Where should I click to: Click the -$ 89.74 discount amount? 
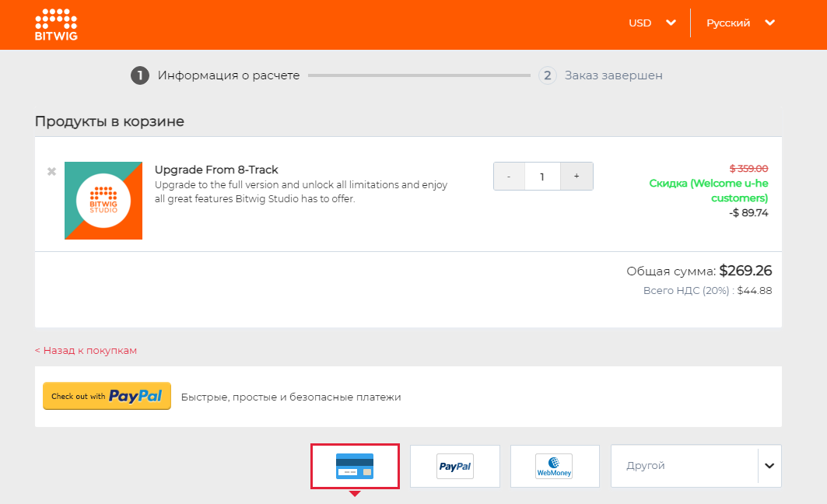(748, 213)
